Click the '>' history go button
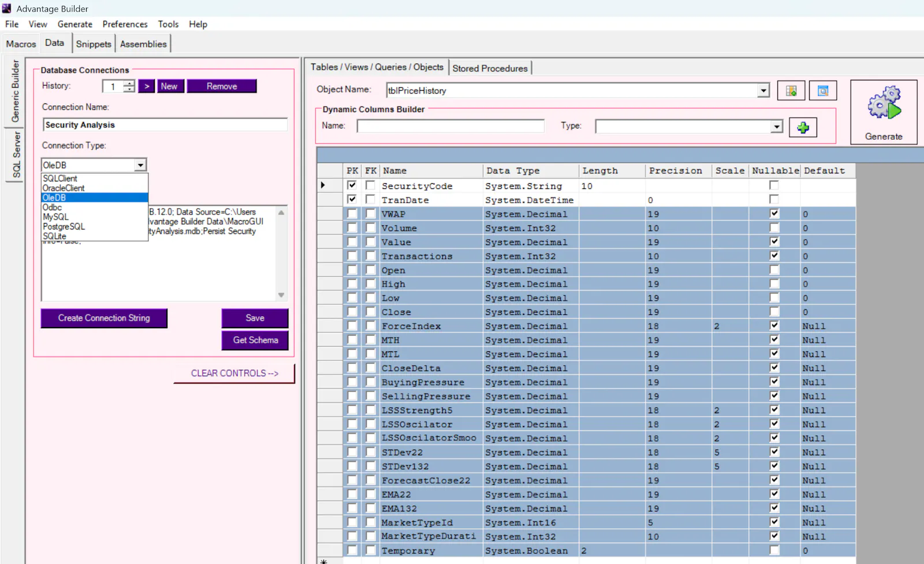This screenshot has width=924, height=564. pyautogui.click(x=147, y=86)
